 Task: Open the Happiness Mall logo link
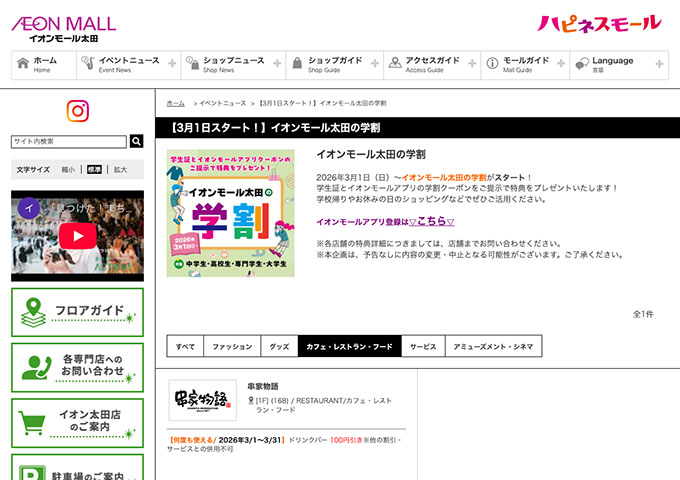(599, 23)
